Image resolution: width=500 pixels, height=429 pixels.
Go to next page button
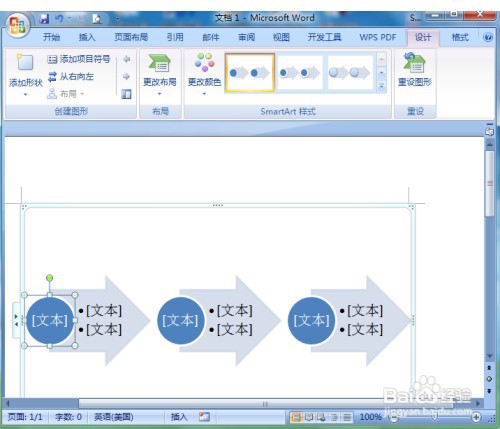coord(489,391)
